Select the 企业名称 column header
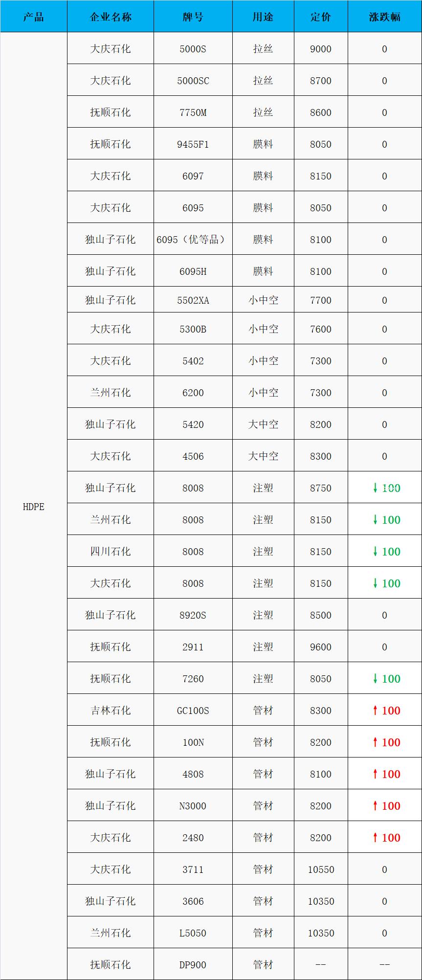Screen dimensions: 422x980 coord(111,17)
